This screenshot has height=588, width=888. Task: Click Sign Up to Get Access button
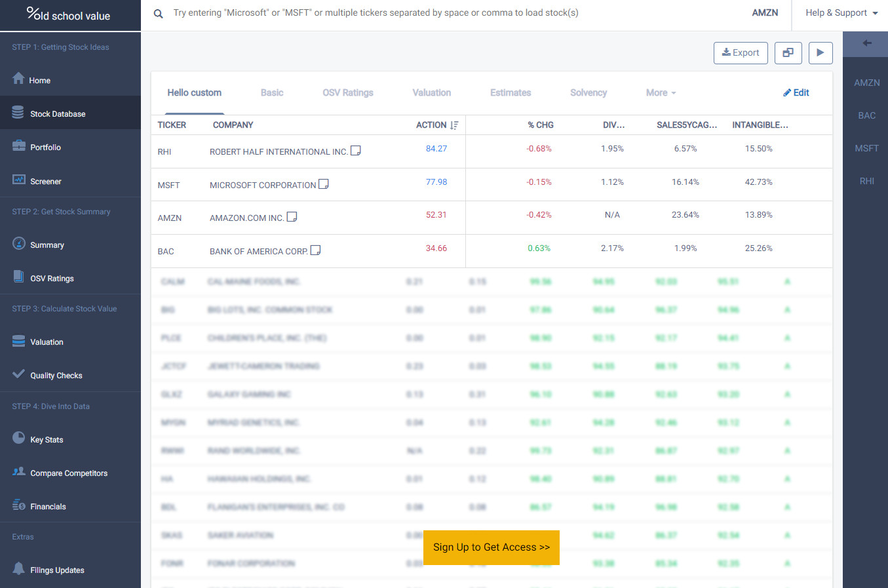pyautogui.click(x=492, y=547)
